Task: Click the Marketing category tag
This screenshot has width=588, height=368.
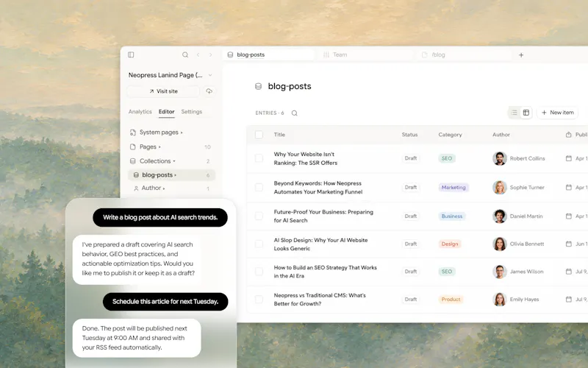Action: (453, 188)
